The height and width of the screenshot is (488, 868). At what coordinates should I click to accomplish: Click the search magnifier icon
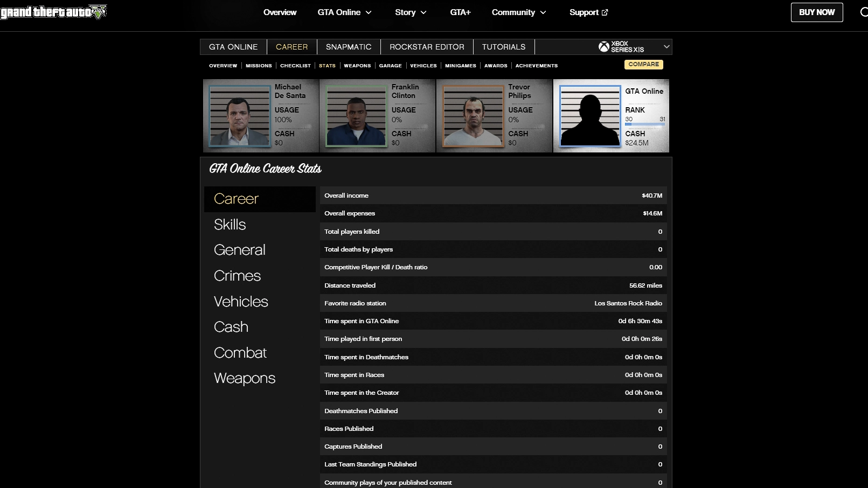(864, 12)
